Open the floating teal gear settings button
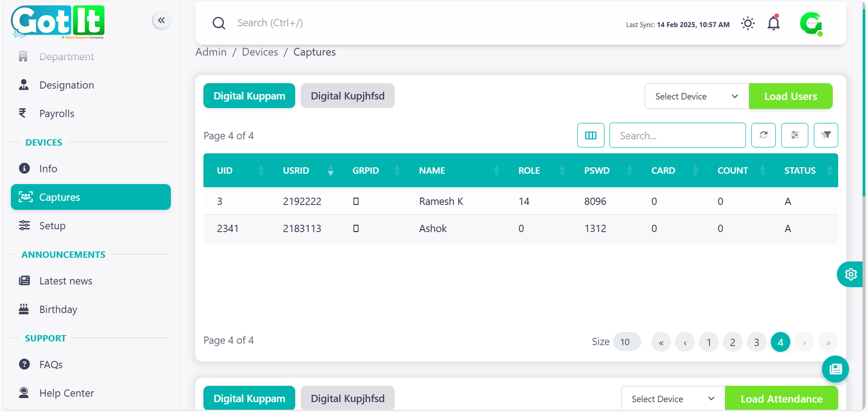The height and width of the screenshot is (412, 868). [x=850, y=274]
